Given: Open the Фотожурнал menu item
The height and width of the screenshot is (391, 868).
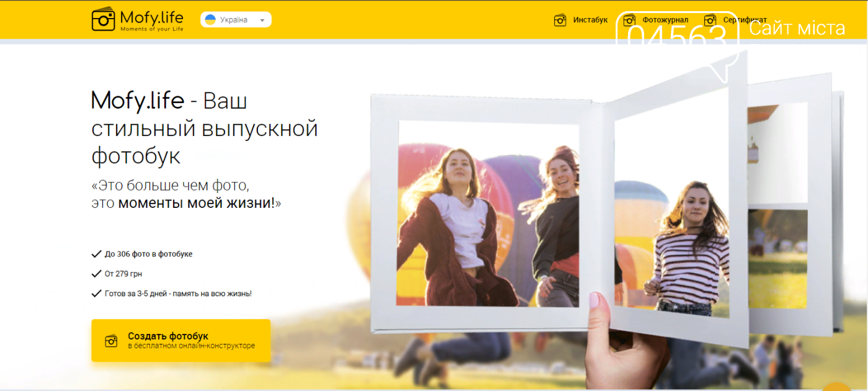Looking at the screenshot, I should [665, 20].
